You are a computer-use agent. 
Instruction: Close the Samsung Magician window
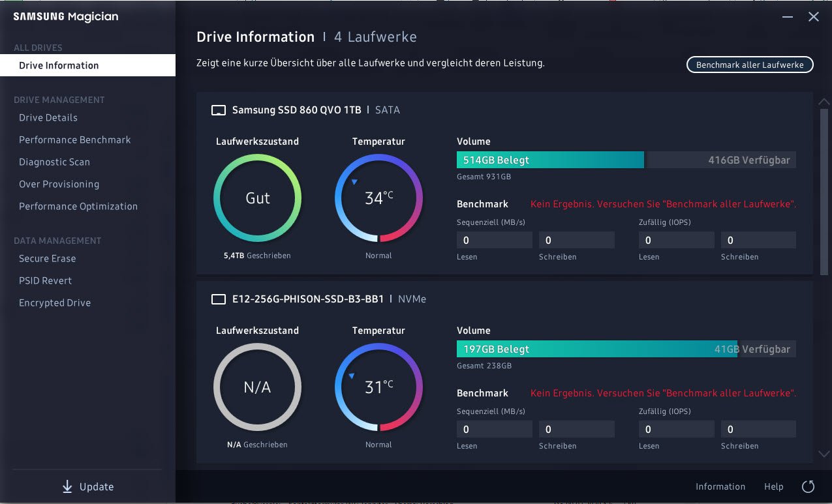(814, 17)
